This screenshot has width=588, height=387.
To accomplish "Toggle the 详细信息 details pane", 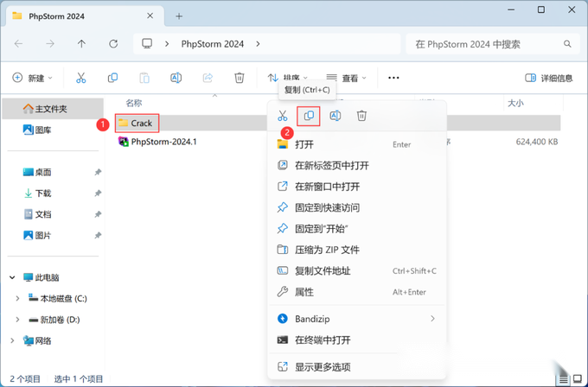I will click(548, 78).
